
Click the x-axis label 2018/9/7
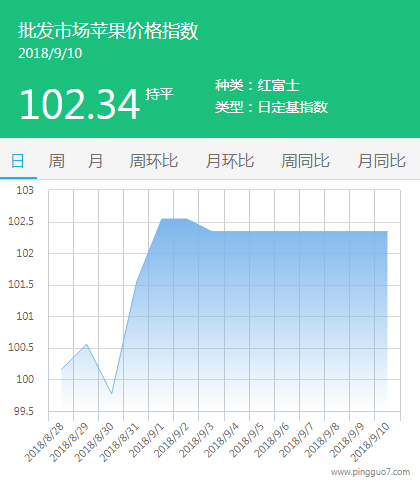tap(297, 440)
